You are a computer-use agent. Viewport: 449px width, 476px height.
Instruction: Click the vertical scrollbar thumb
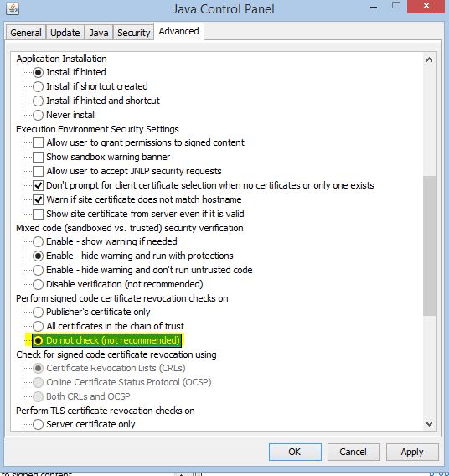pyautogui.click(x=429, y=246)
